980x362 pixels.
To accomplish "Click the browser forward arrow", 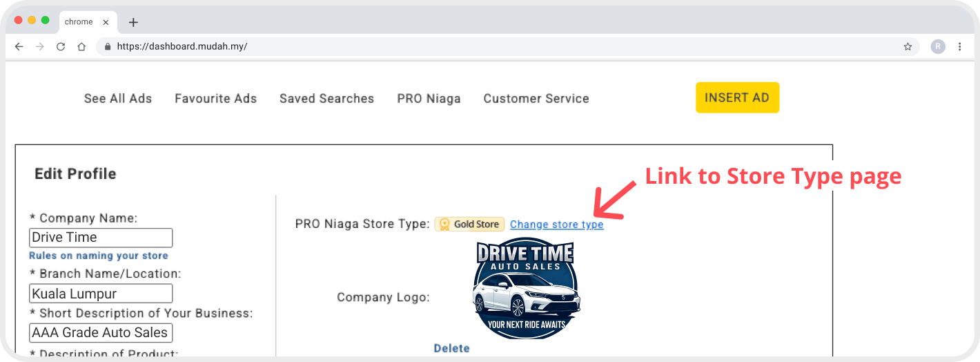I will (x=39, y=47).
